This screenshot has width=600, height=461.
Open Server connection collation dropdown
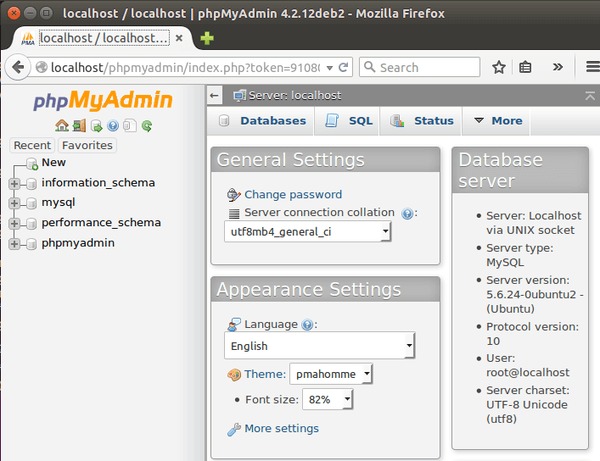[307, 232]
